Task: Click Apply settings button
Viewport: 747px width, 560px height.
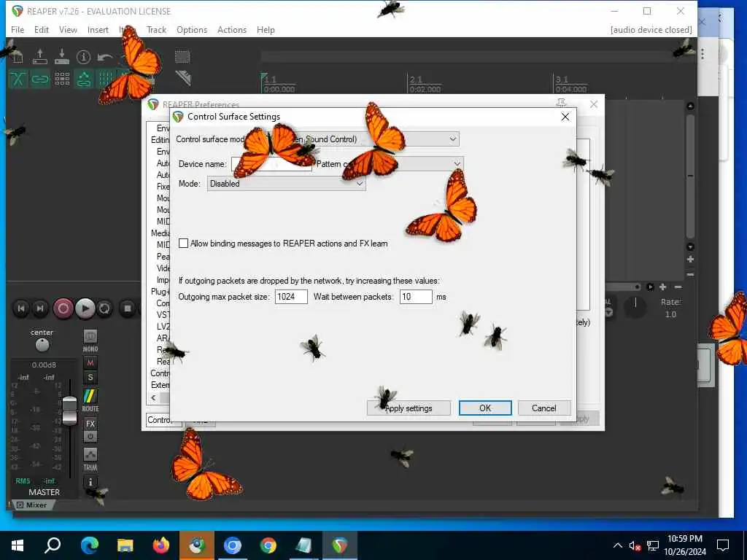Action: (409, 408)
